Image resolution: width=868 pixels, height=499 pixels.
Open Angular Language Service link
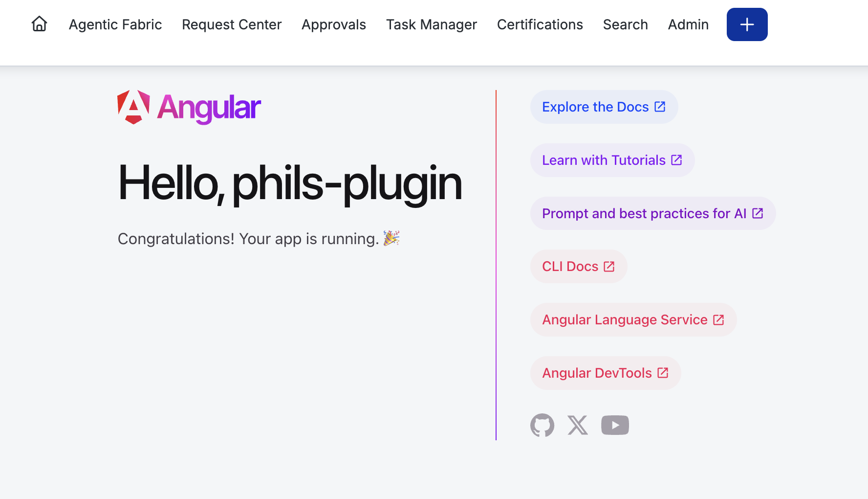coord(633,320)
